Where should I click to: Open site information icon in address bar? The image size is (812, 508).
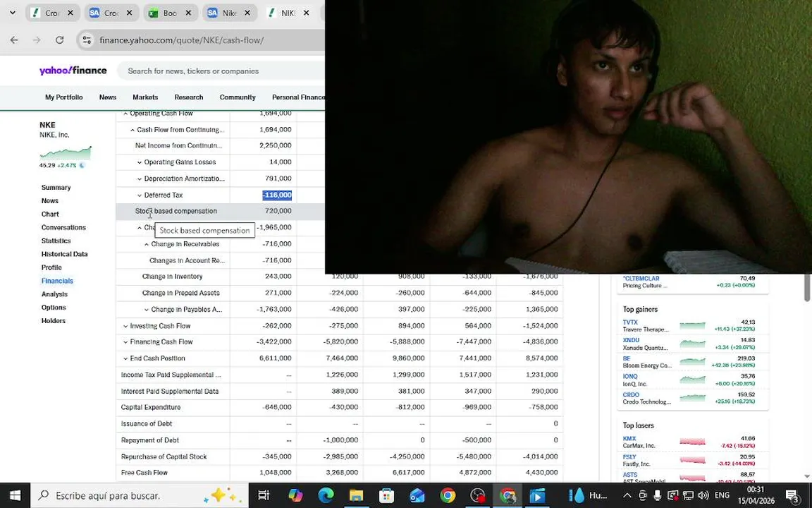click(x=87, y=40)
